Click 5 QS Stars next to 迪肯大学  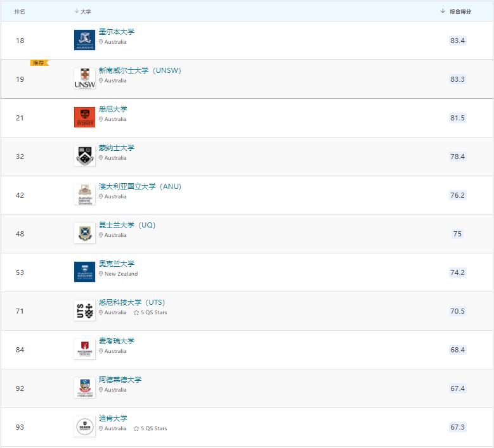click(x=151, y=428)
